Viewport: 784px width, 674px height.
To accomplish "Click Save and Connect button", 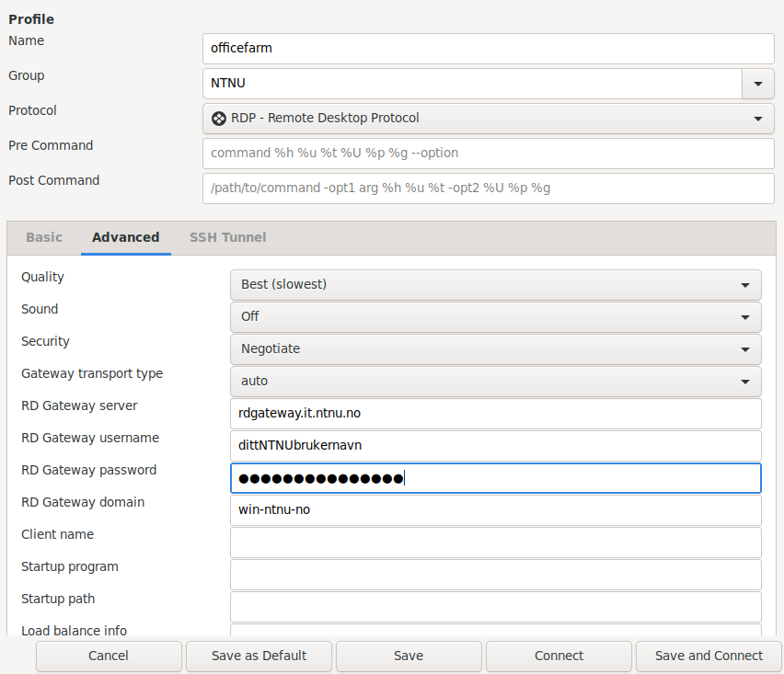I will tap(709, 656).
